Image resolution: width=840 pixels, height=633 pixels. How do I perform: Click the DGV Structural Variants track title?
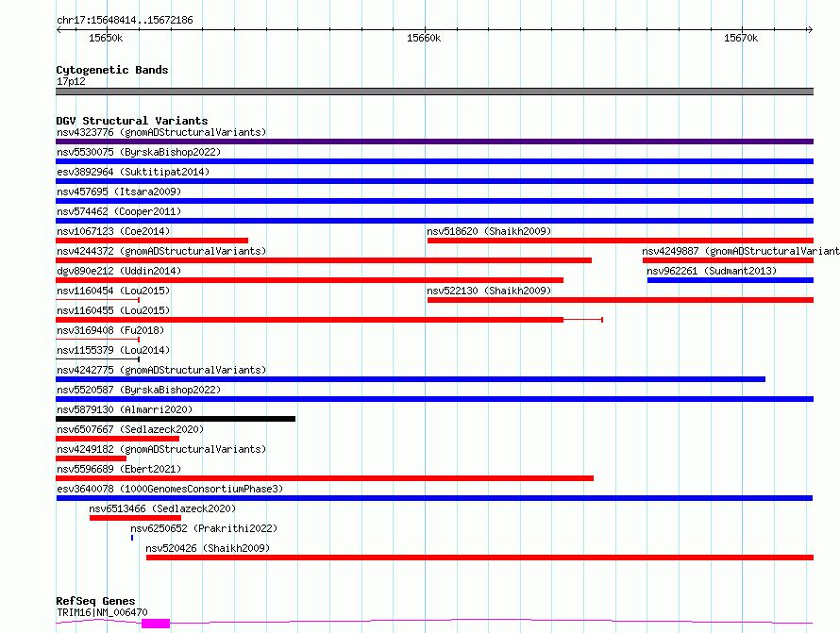132,121
